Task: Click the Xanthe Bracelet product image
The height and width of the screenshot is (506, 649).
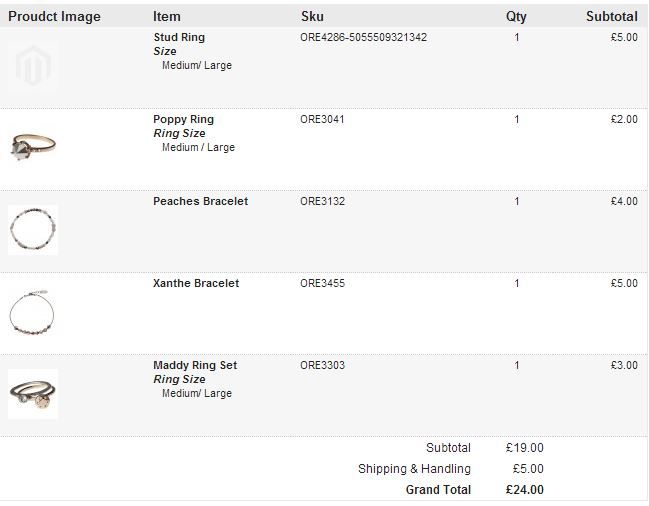Action: coord(33,312)
